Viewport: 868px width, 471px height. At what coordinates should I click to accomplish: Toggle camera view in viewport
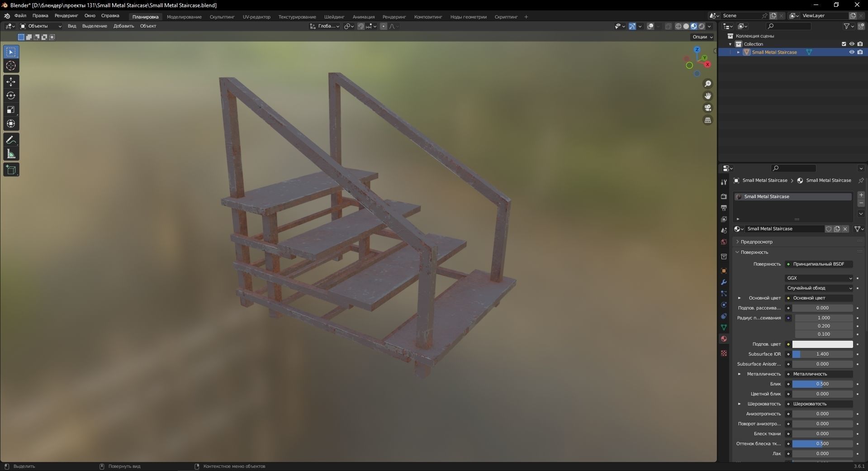708,108
